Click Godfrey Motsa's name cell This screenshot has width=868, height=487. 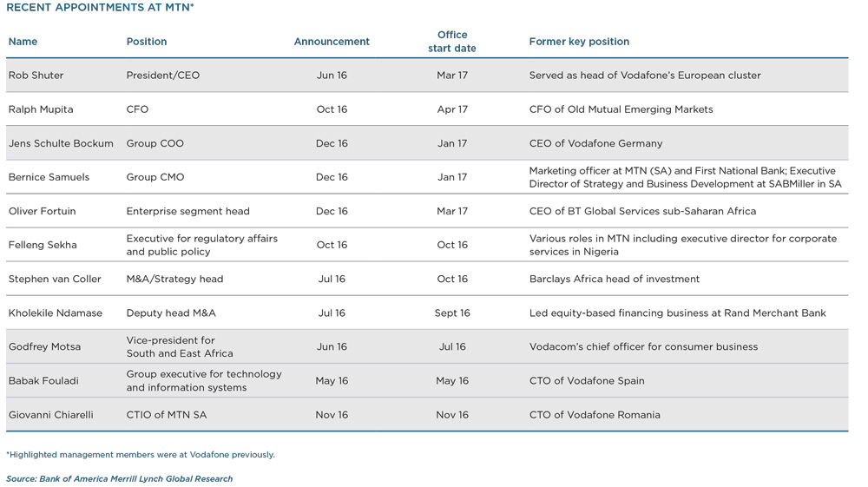click(44, 347)
